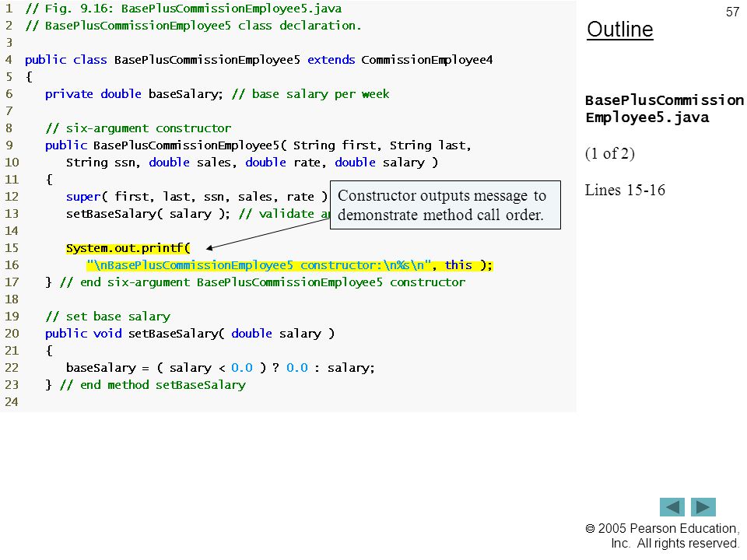Screen dimensions: 747x560
Task: Click the "extends" keyword on line 4
Action: tap(331, 60)
